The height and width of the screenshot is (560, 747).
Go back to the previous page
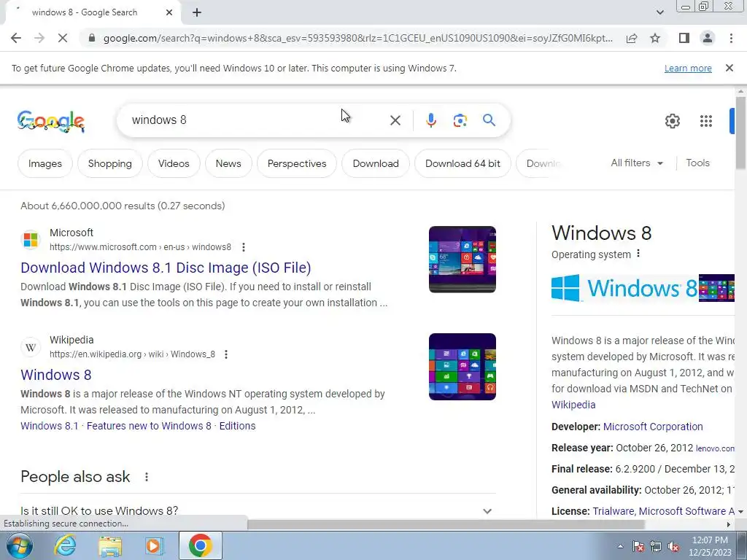(16, 38)
